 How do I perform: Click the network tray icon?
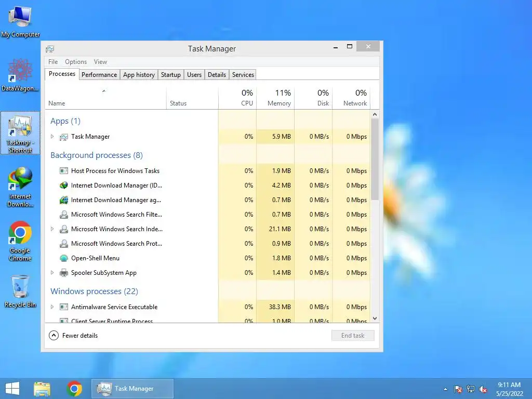(x=471, y=389)
